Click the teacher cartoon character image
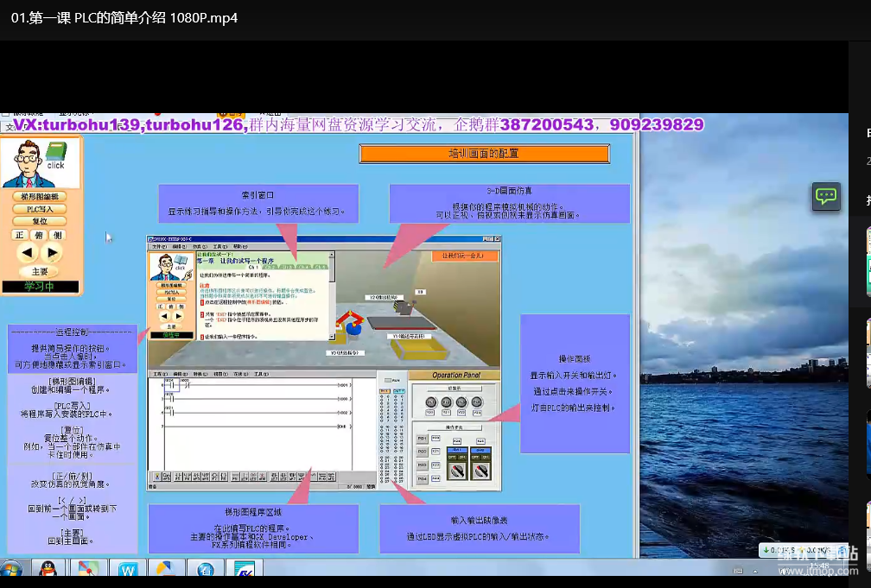The image size is (871, 588). tap(23, 164)
